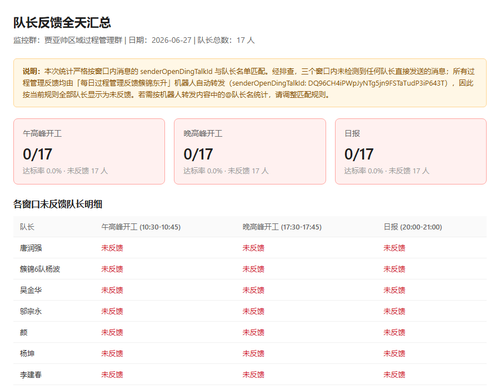Click 簇锦6队杨波's 日报 未反馈 status
Screen dimensions: 500x389
pos(394,269)
